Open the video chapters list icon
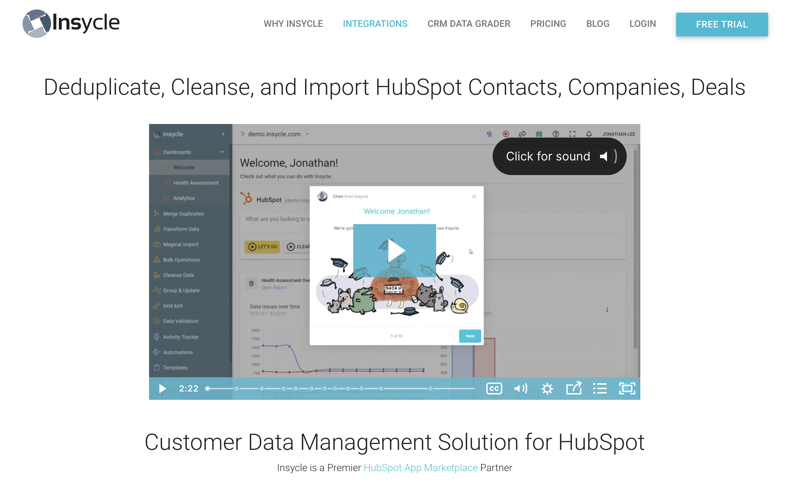 point(599,389)
